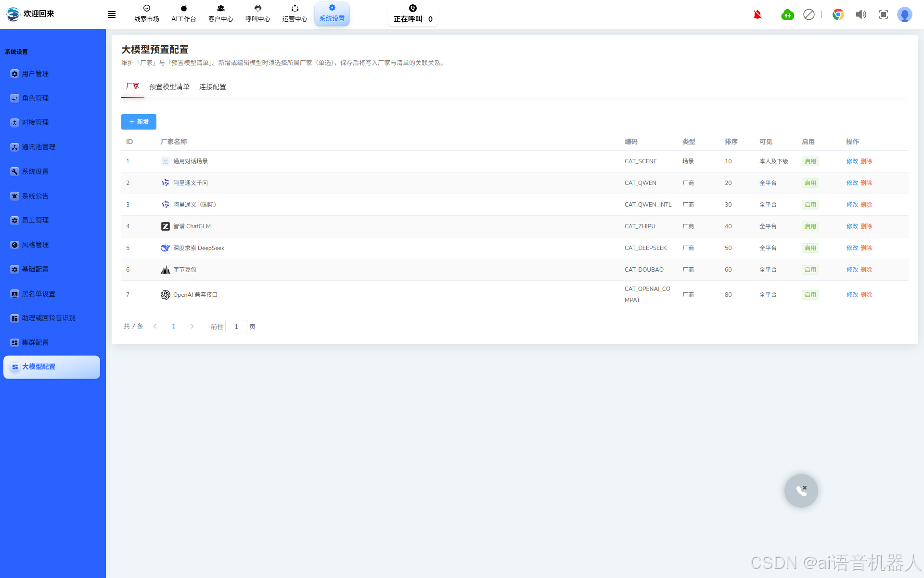Click the DeepSeek whale logo icon
This screenshot has height=578, width=924.
pos(166,248)
